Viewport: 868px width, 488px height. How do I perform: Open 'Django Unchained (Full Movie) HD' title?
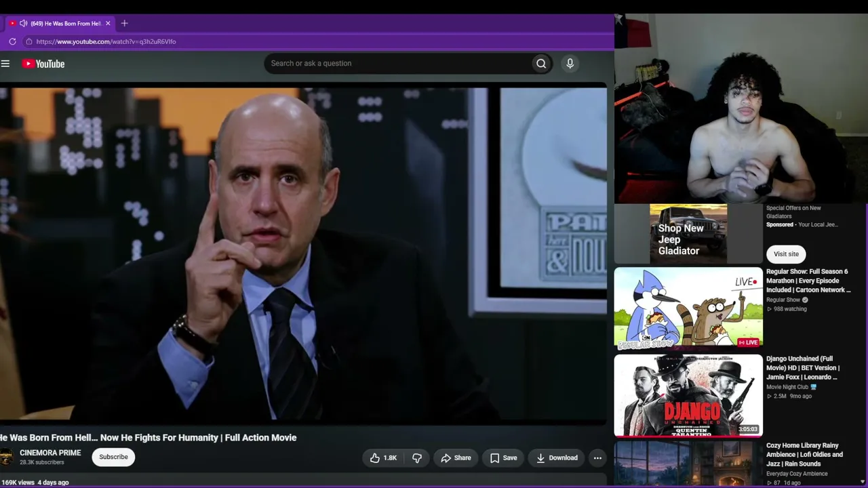pos(803,368)
